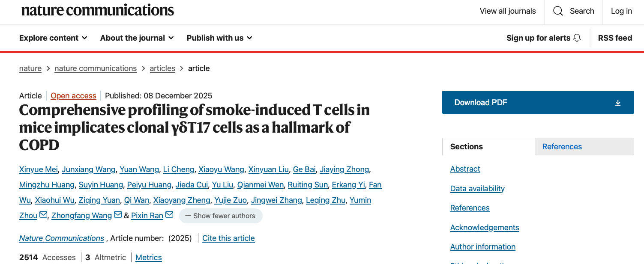Expand the Explore content menu
Image resolution: width=644 pixels, height=264 pixels.
point(53,38)
